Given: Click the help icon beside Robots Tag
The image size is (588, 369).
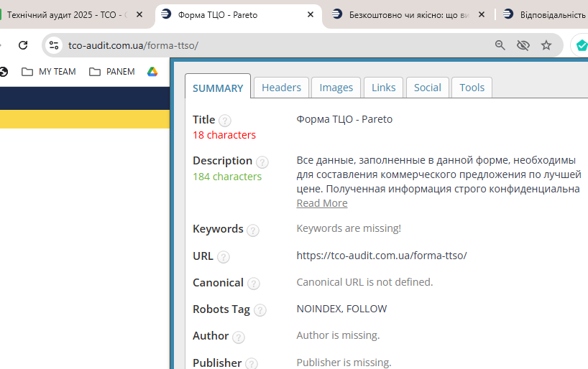Looking at the screenshot, I should 259,310.
